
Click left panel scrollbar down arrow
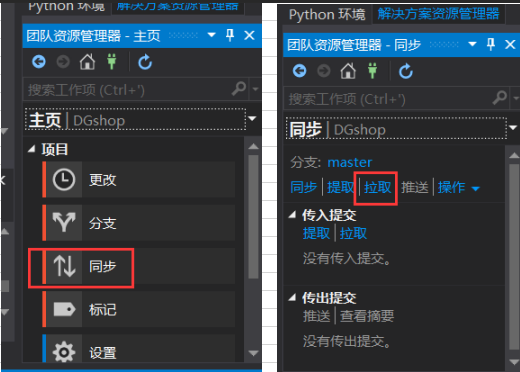[x=253, y=353]
